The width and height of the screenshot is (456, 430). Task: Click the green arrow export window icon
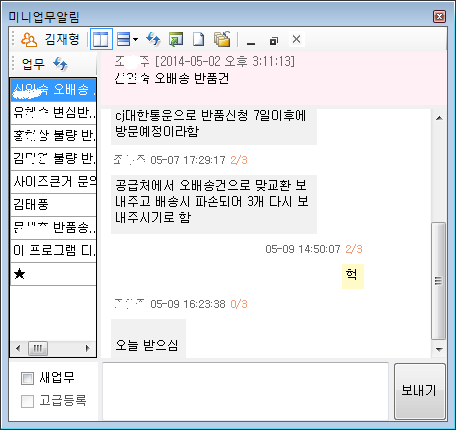176,39
